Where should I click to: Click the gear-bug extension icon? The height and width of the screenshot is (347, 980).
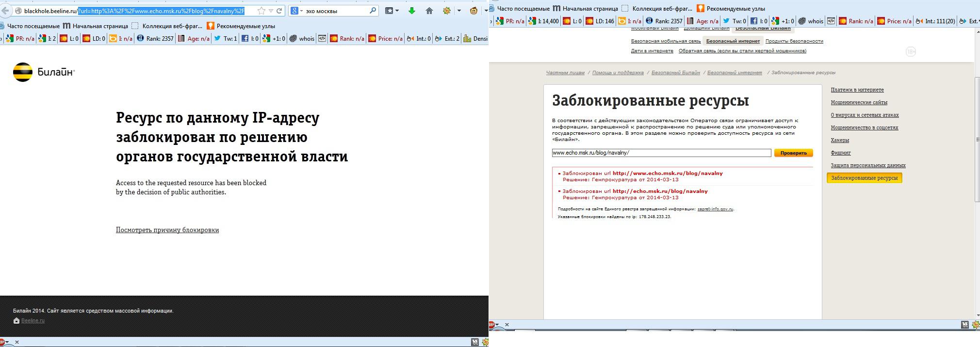(447, 11)
